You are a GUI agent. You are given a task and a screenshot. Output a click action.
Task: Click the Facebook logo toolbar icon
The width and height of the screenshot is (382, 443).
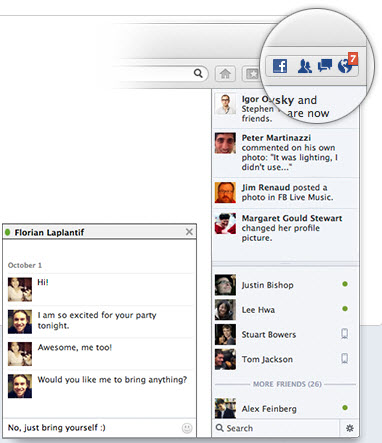click(280, 66)
